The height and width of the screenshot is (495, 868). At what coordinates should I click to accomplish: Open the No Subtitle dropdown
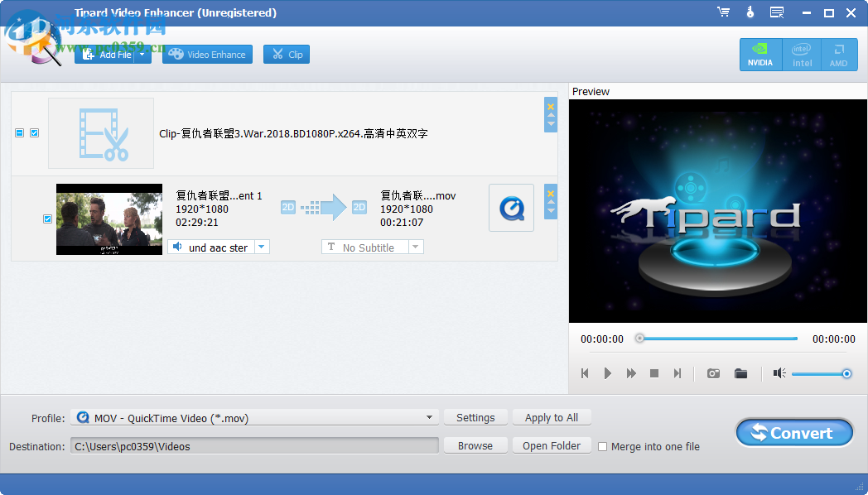click(415, 246)
